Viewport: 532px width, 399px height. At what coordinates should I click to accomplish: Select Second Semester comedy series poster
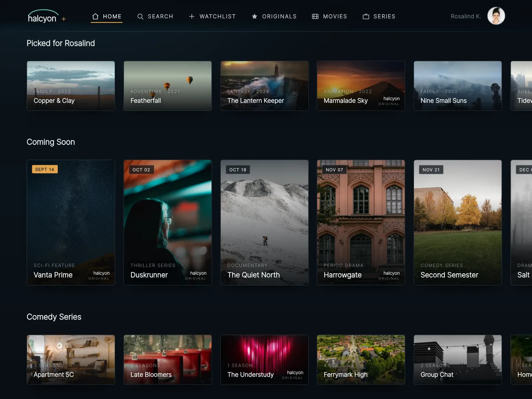(458, 222)
